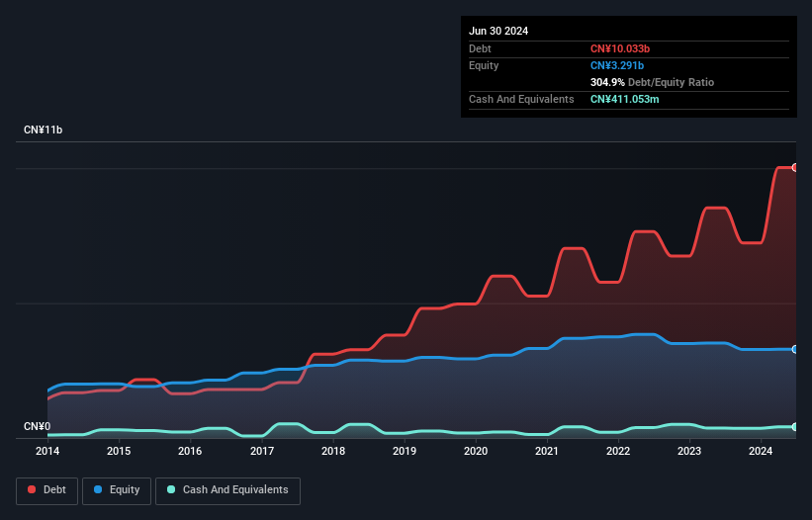Click the Debt row label in tooltip
Viewport: 812px width, 520px height.
(480, 48)
